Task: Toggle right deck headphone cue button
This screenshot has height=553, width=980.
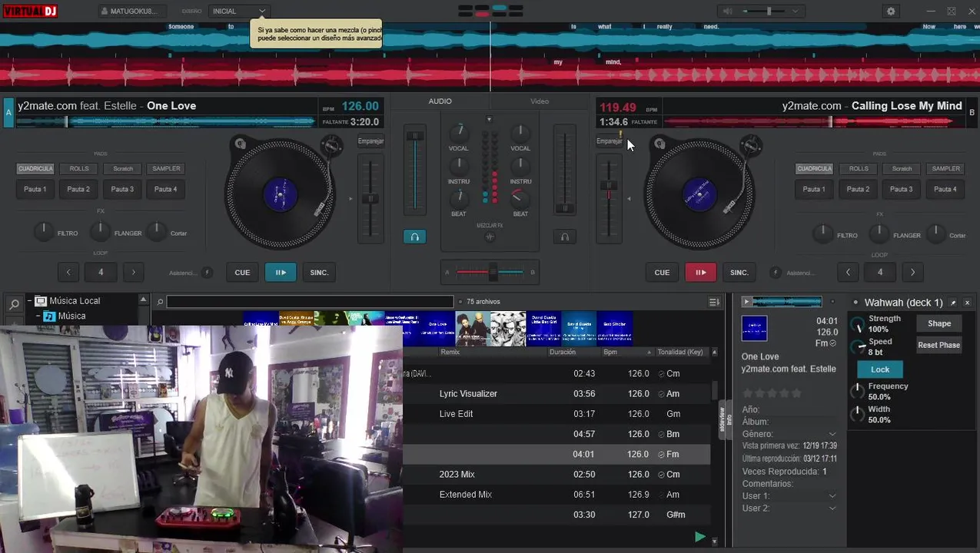Action: click(565, 237)
